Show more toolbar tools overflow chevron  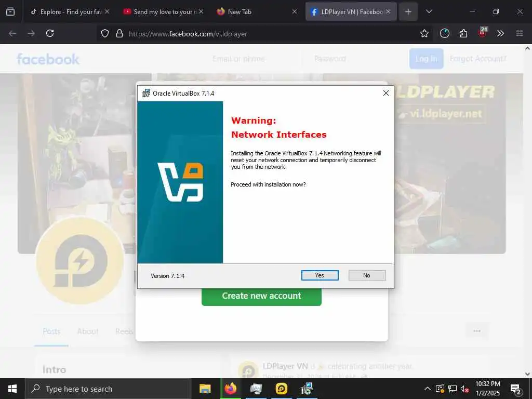tap(500, 33)
